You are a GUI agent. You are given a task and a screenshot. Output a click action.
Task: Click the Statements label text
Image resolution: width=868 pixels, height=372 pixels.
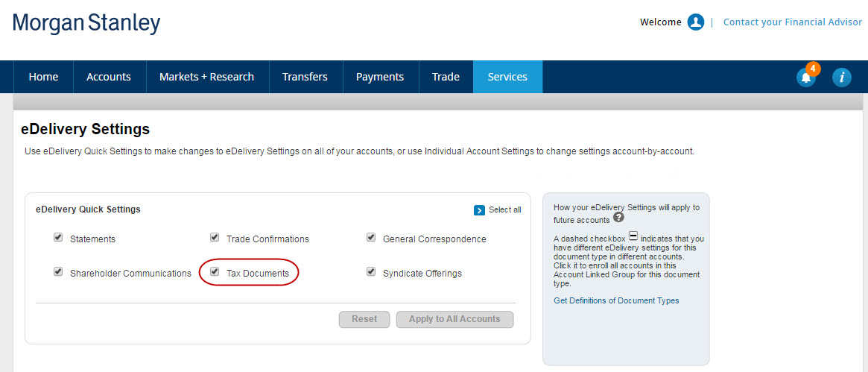(x=92, y=239)
